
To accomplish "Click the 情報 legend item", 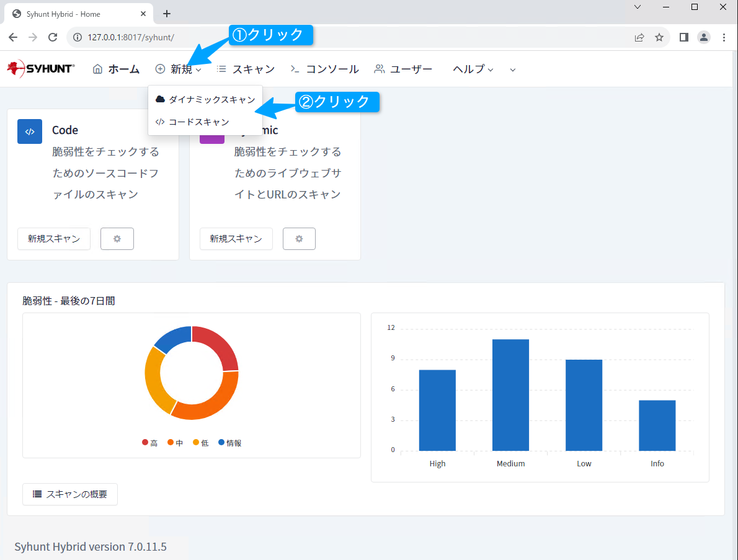I will click(x=229, y=443).
